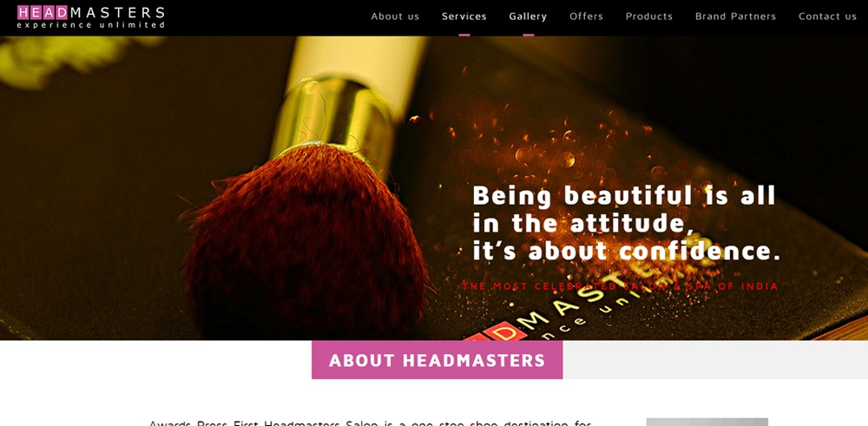Viewport: 868px width, 426px height.
Task: Click the grey thumbnail image at bottom right
Action: click(x=707, y=423)
